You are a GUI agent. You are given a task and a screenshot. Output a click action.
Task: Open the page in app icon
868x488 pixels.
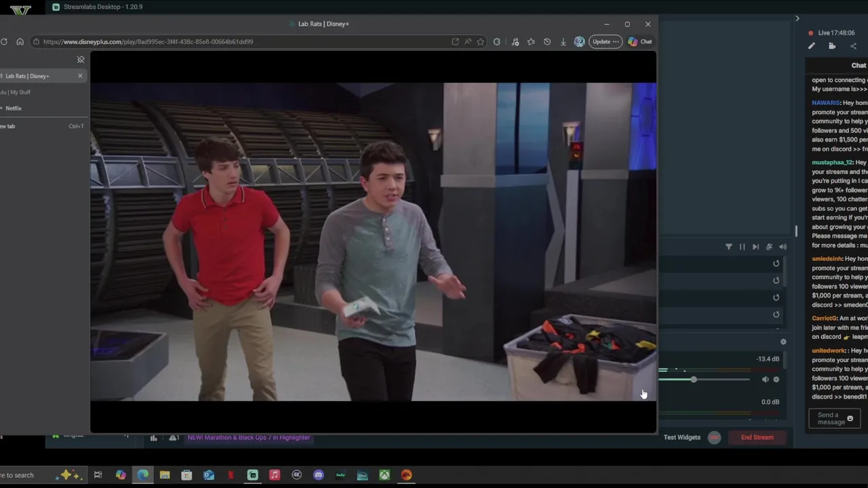click(x=455, y=41)
